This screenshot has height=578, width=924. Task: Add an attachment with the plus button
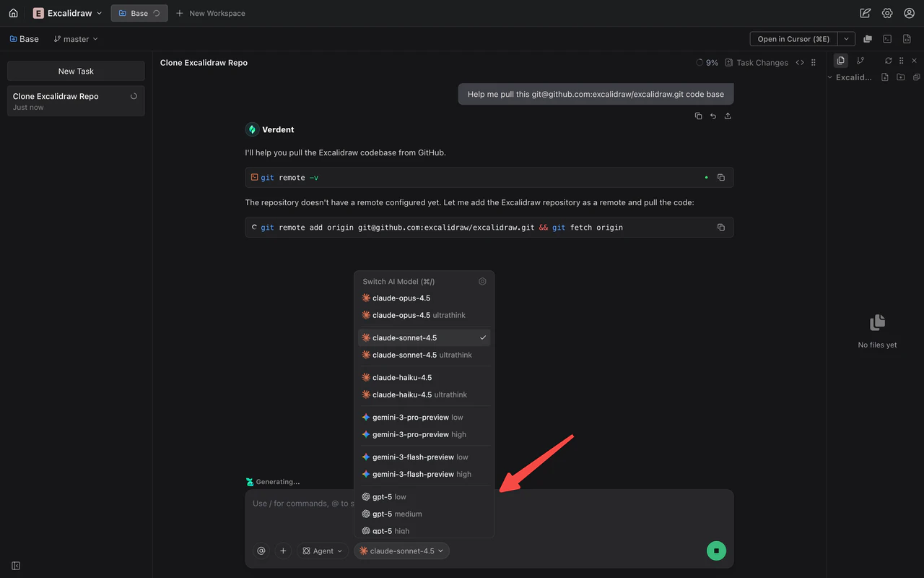283,551
